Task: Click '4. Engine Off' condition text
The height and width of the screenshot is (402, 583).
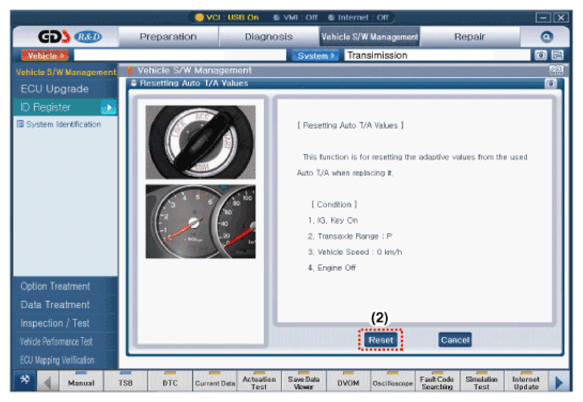Action: (x=332, y=268)
